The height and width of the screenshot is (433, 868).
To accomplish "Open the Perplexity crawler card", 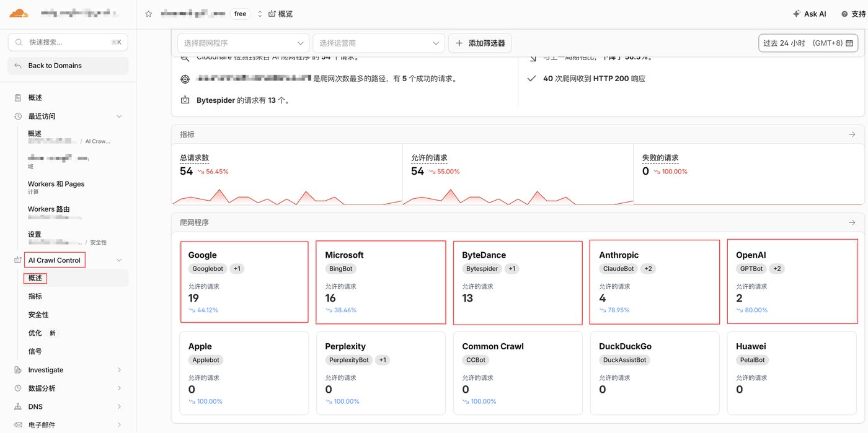I will [x=381, y=373].
